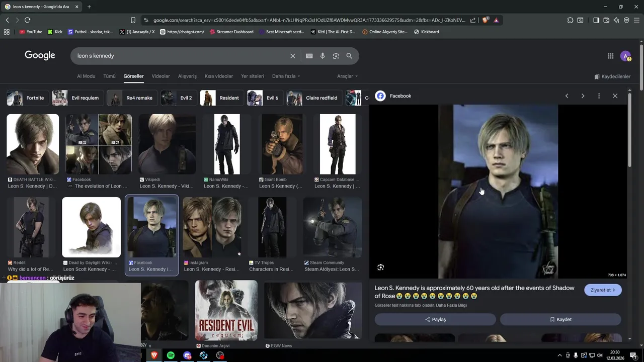This screenshot has width=644, height=362.
Task: Reload the page with the refresh icon
Action: tap(27, 20)
